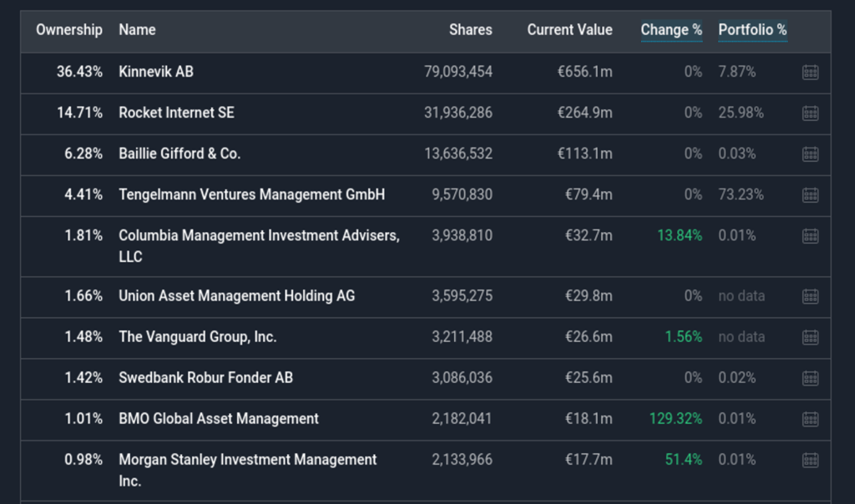Image resolution: width=855 pixels, height=504 pixels.
Task: Click the Name column header
Action: (137, 30)
